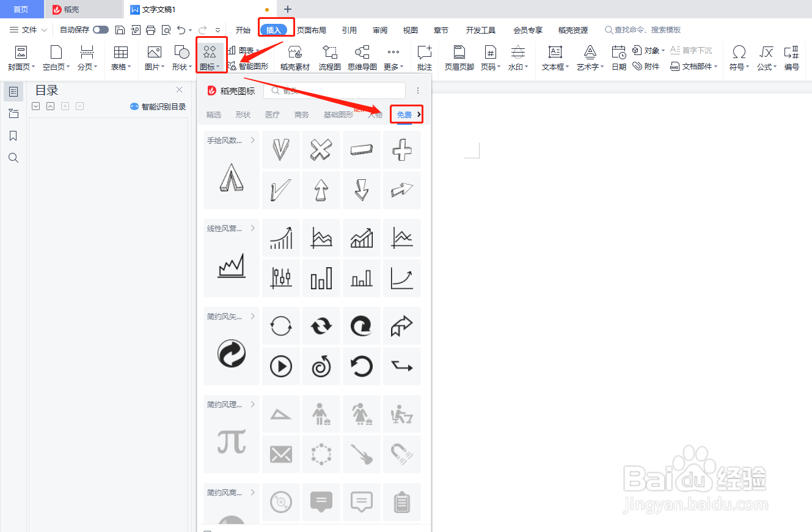
Task: Open the 审阅 ribbon tab
Action: (380, 30)
